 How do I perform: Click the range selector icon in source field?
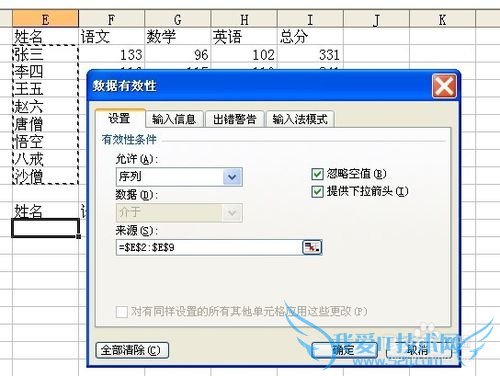click(312, 247)
